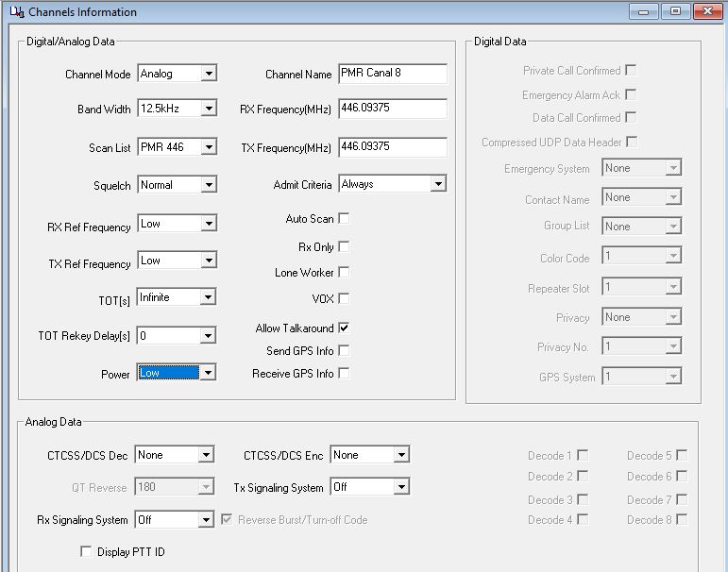Image resolution: width=728 pixels, height=572 pixels.
Task: Click the Privacy No. dropdown
Action: point(642,346)
